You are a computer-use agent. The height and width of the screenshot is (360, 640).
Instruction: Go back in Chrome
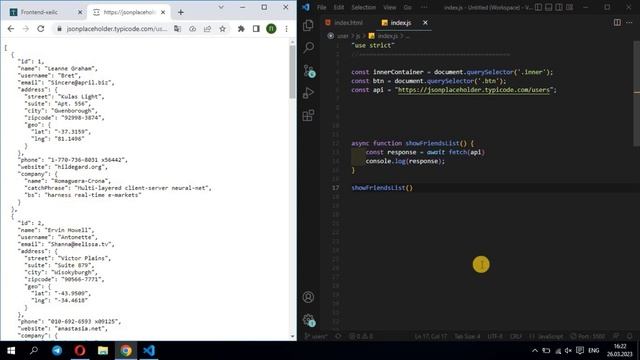tap(11, 29)
